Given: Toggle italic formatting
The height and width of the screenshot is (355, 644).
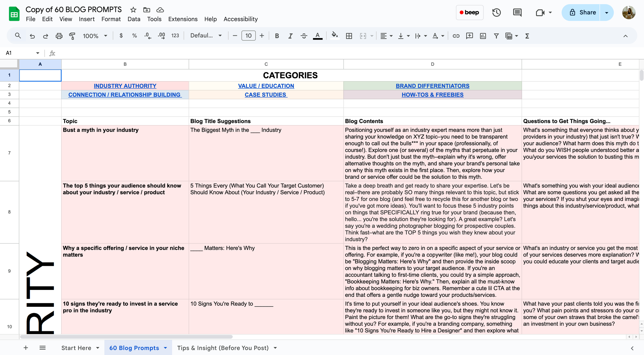Looking at the screenshot, I should click(290, 36).
